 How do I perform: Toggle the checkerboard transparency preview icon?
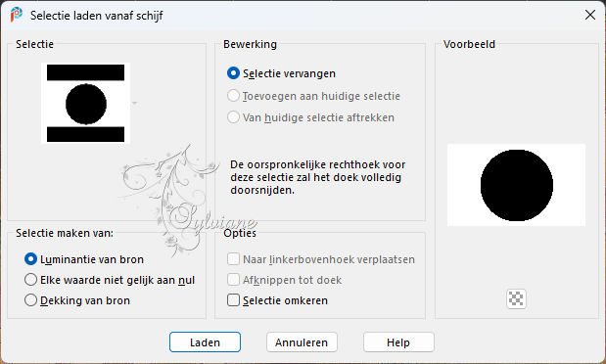click(x=516, y=299)
